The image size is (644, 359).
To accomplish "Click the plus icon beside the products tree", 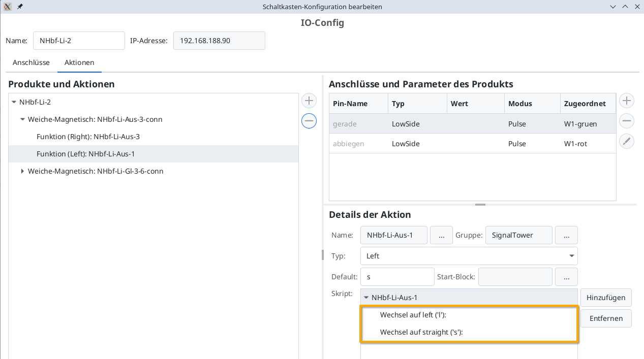I will pyautogui.click(x=309, y=101).
